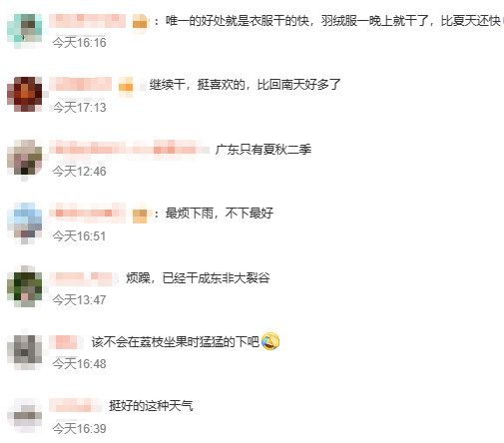Click the avatar next to the 广东只有夏秋二季 comment
Image resolution: width=504 pixels, height=443 pixels.
pyautogui.click(x=25, y=159)
